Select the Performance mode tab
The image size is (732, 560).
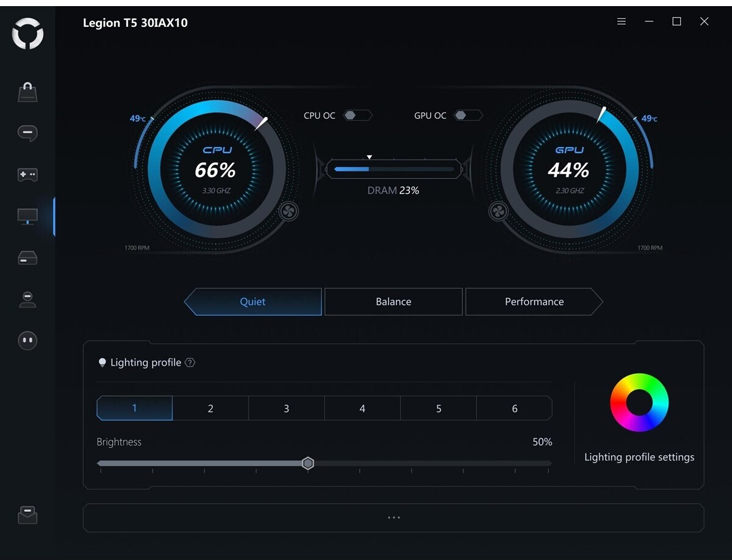(x=534, y=302)
